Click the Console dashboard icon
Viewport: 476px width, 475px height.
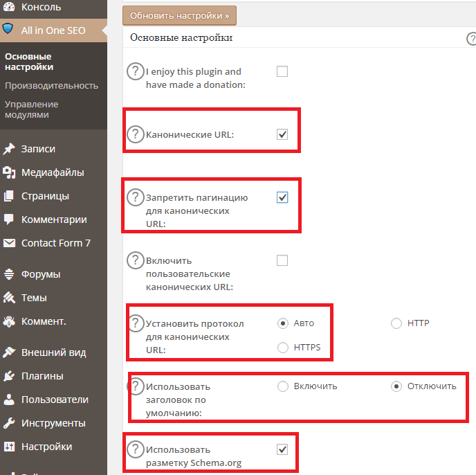[9, 7]
